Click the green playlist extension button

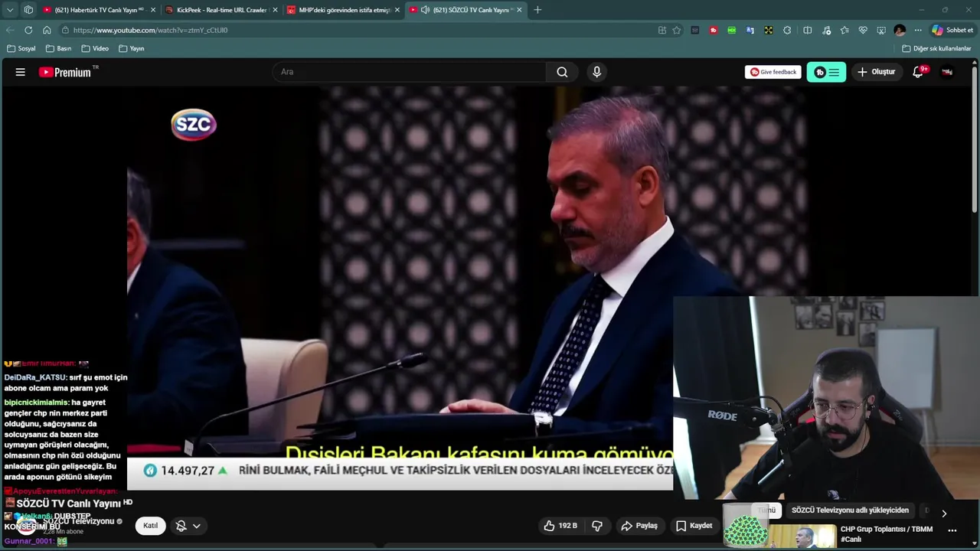(x=826, y=72)
